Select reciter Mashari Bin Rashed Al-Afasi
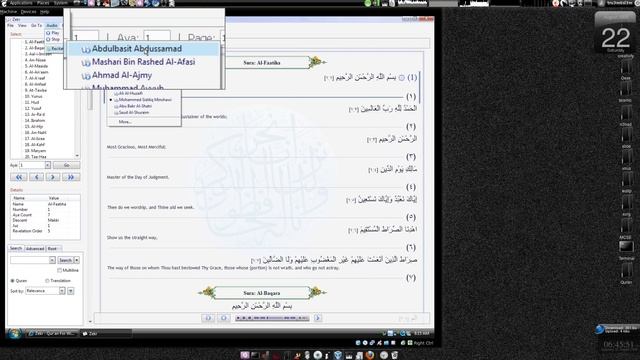Viewport: 640px width, 360px height. click(x=143, y=62)
